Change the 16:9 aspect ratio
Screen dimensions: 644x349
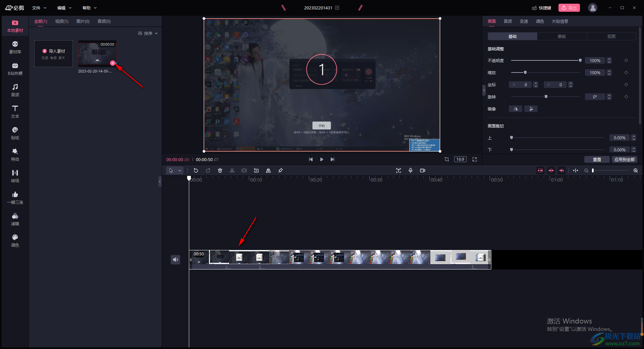pos(460,159)
